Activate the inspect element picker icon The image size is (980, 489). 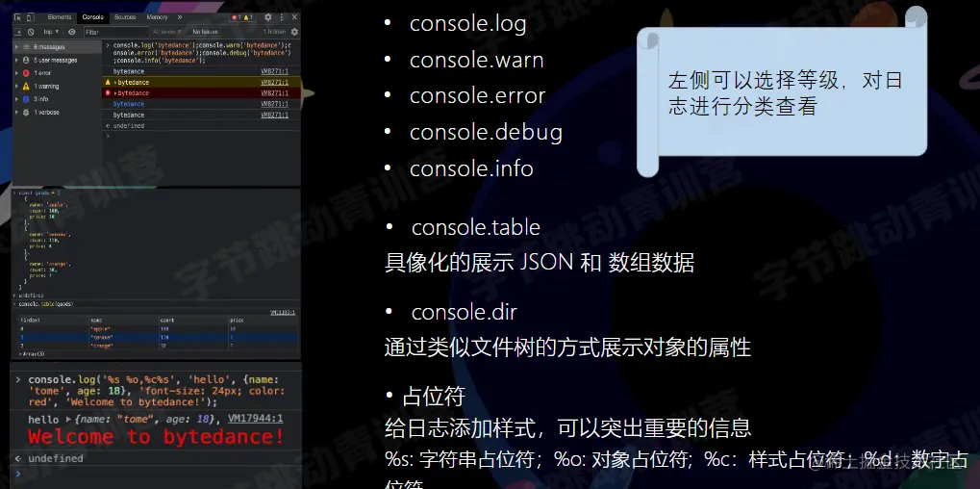point(17,17)
